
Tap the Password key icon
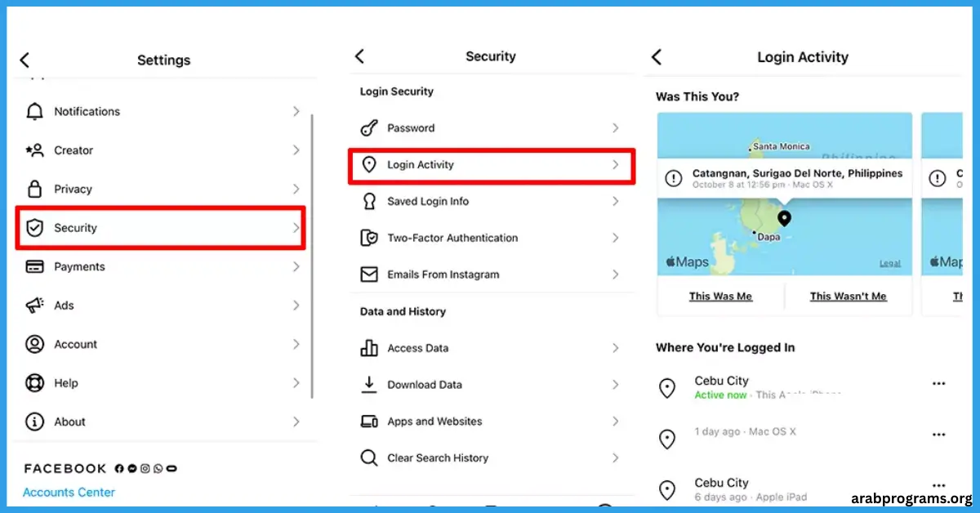(x=369, y=128)
